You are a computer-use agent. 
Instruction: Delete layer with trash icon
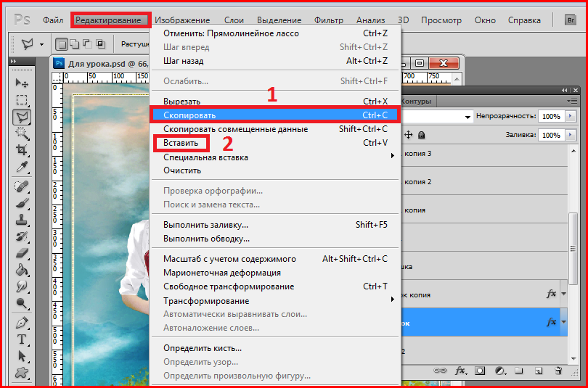(x=558, y=371)
